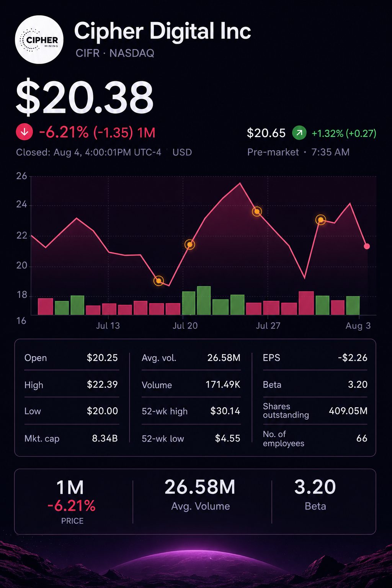Screen dimensions: 392x588
Task: Click the orange marker near $23 before Aug 3
Action: 320,220
